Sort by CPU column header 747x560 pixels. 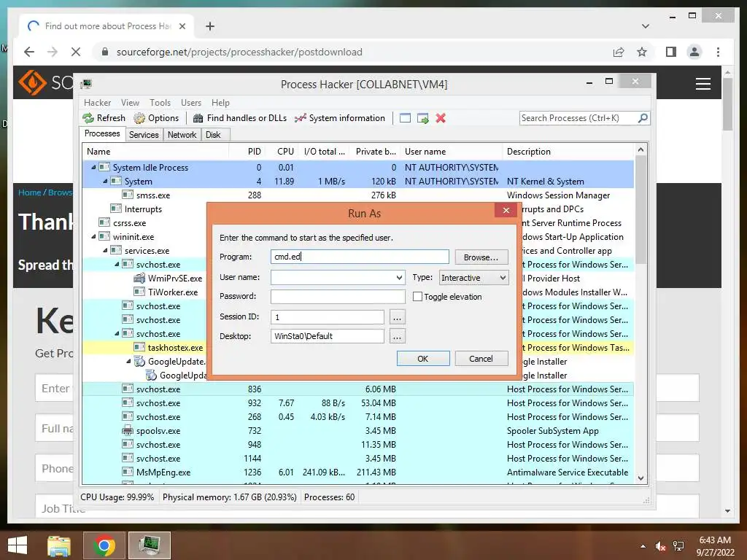pos(285,152)
